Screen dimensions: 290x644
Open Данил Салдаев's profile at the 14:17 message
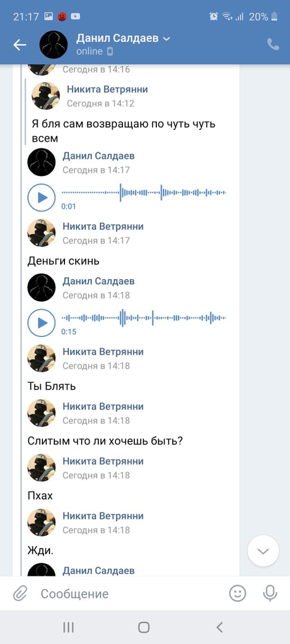98,156
